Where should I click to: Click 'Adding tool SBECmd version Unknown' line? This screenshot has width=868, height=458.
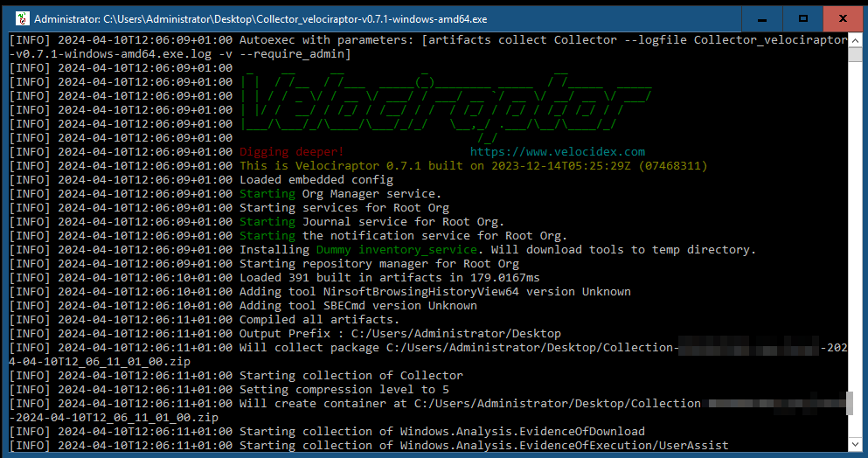tap(358, 306)
